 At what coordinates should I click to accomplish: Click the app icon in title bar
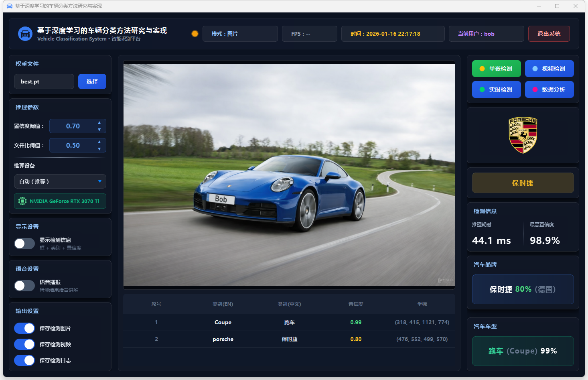[10, 6]
